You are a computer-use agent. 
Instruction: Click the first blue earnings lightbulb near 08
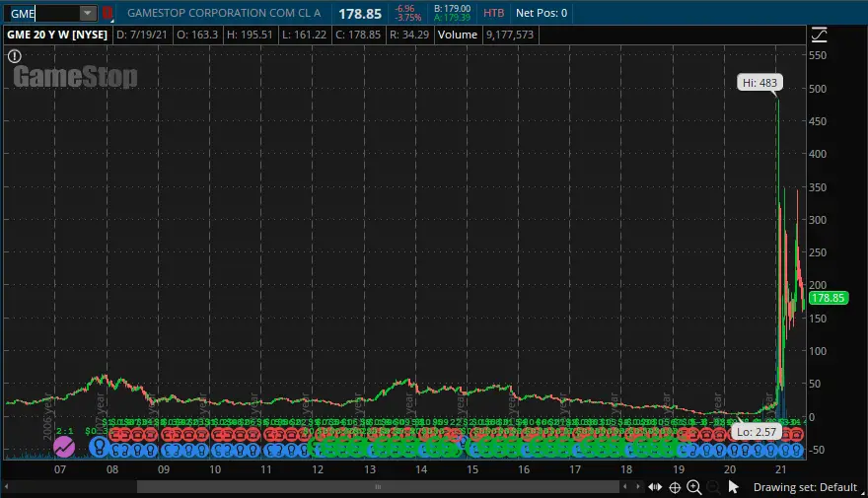point(99,446)
